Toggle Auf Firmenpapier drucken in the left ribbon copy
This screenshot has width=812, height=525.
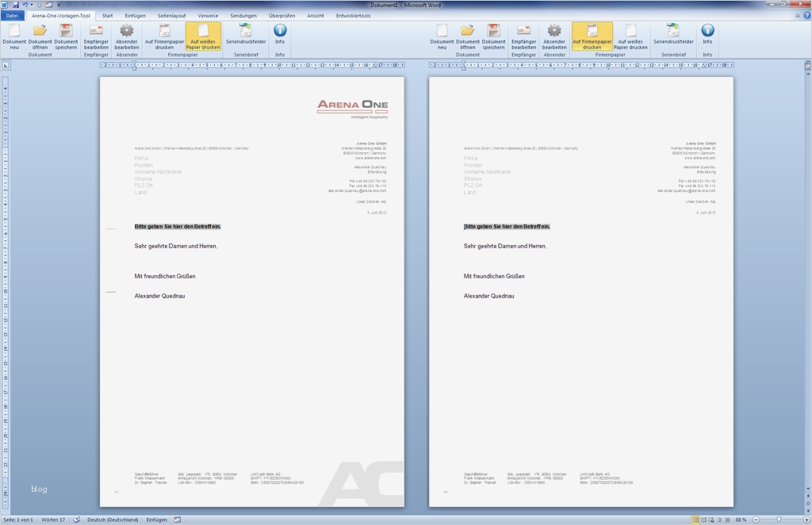pos(164,36)
